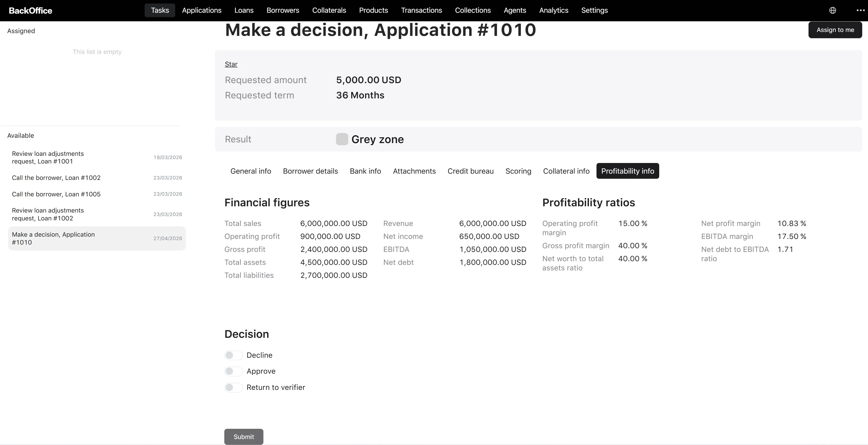This screenshot has width=868, height=445.
Task: Click the Profitability ratios heading
Action: tap(588, 203)
